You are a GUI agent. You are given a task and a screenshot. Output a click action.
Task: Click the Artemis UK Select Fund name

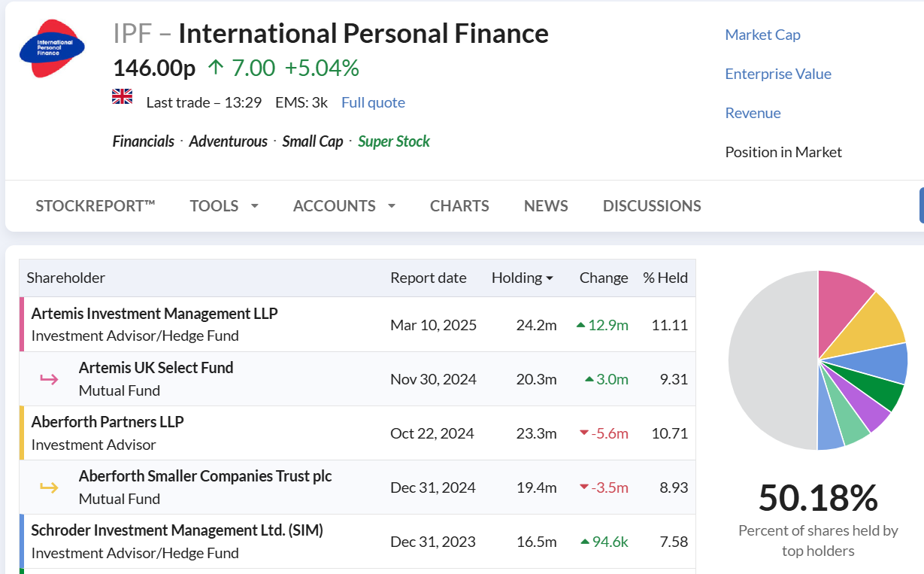click(156, 368)
